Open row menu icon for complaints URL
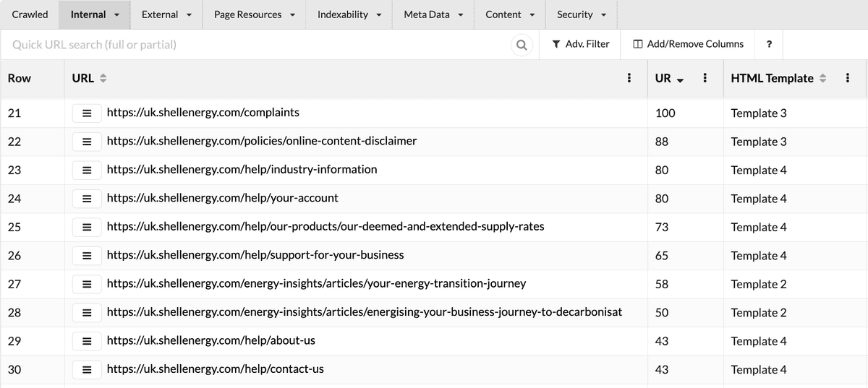Viewport: 868px width, 388px height. [86, 113]
